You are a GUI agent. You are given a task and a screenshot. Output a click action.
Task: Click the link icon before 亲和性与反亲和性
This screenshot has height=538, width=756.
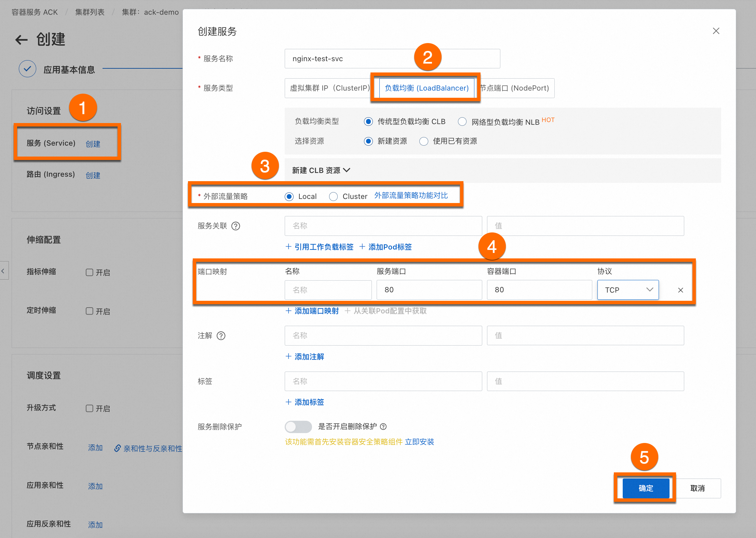pyautogui.click(x=117, y=448)
